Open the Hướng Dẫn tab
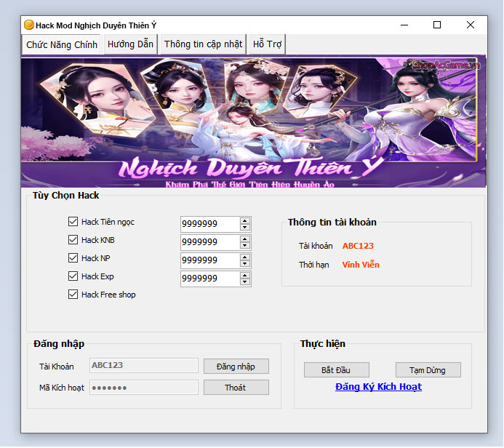Screen dimensions: 504x448 point(130,44)
